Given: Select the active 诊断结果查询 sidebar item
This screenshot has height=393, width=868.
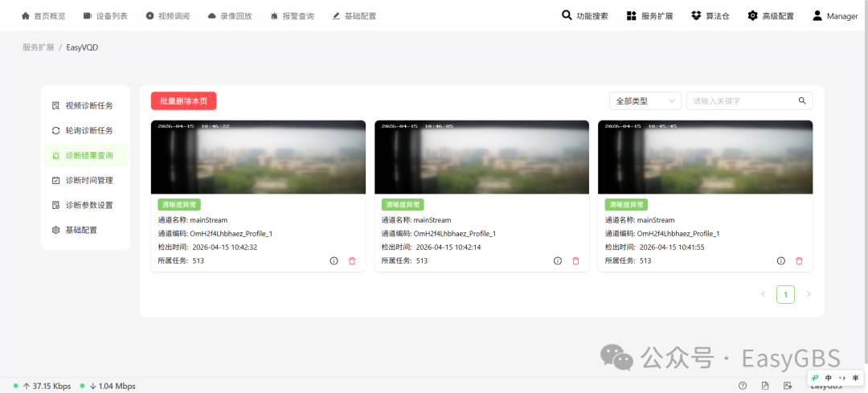Looking at the screenshot, I should 85,156.
